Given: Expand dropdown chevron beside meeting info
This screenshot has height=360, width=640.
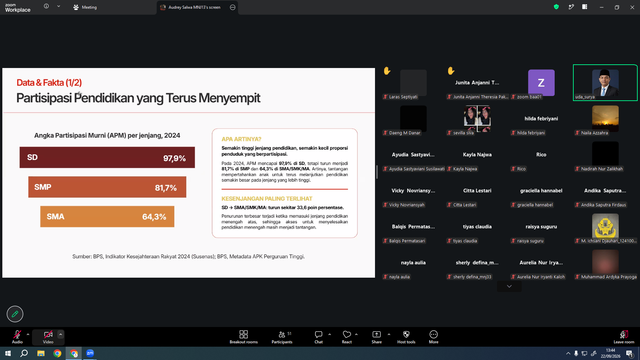Looking at the screenshot, I should (x=58, y=6).
